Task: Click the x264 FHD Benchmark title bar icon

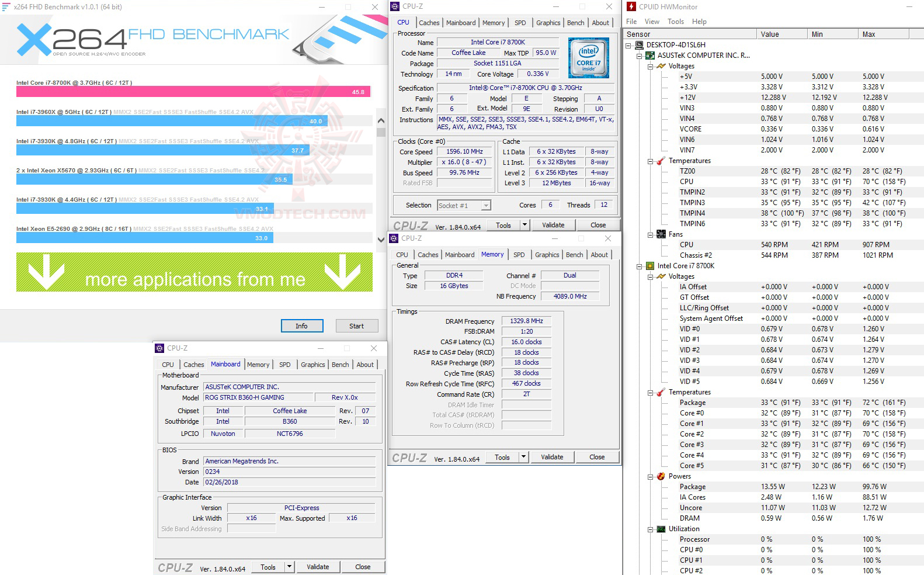Action: pyautogui.click(x=6, y=7)
